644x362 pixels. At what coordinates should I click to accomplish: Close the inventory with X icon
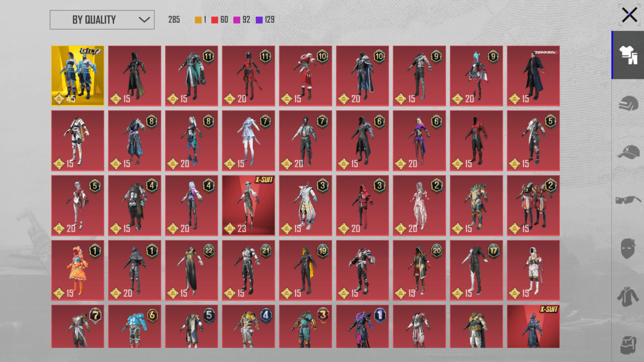pos(629,15)
